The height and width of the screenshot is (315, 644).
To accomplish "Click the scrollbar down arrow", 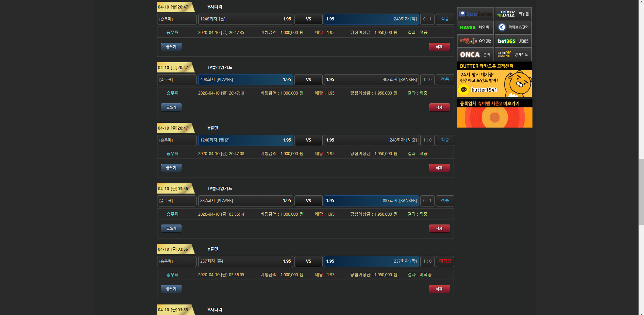I will [641, 312].
